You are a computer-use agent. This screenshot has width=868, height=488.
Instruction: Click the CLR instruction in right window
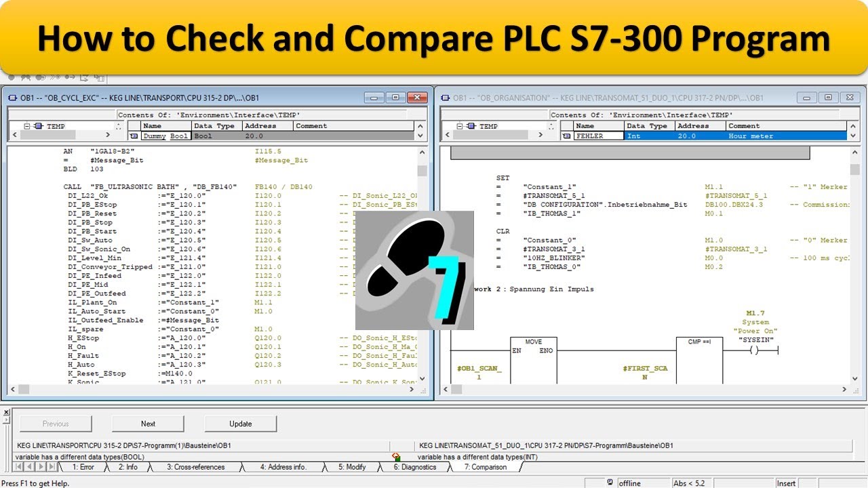point(502,231)
